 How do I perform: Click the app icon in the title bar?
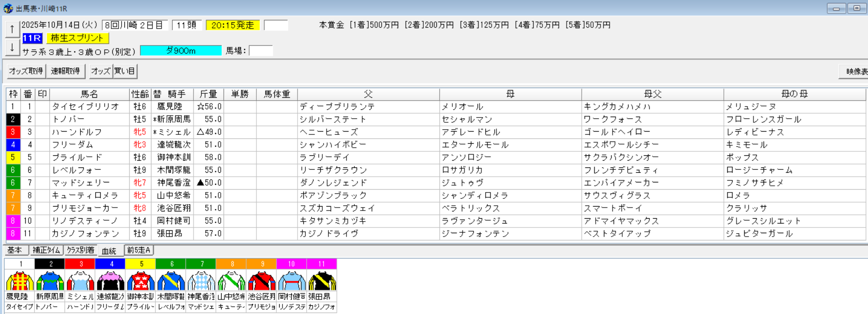coord(8,8)
